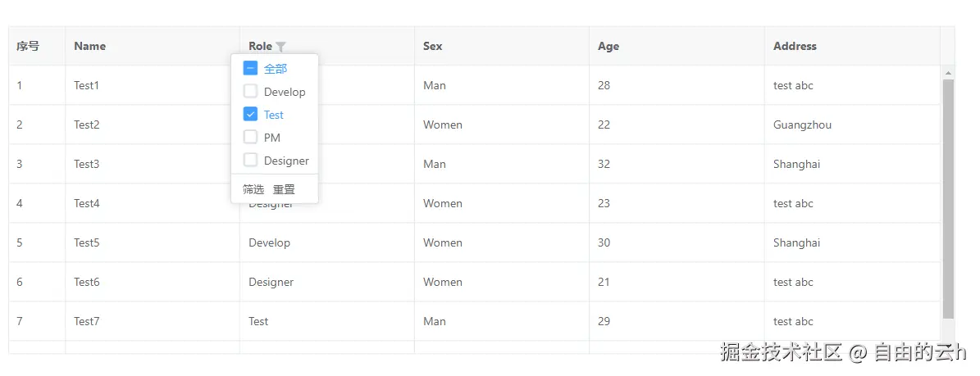The width and height of the screenshot is (980, 376).
Task: Click the Name column header
Action: [90, 47]
